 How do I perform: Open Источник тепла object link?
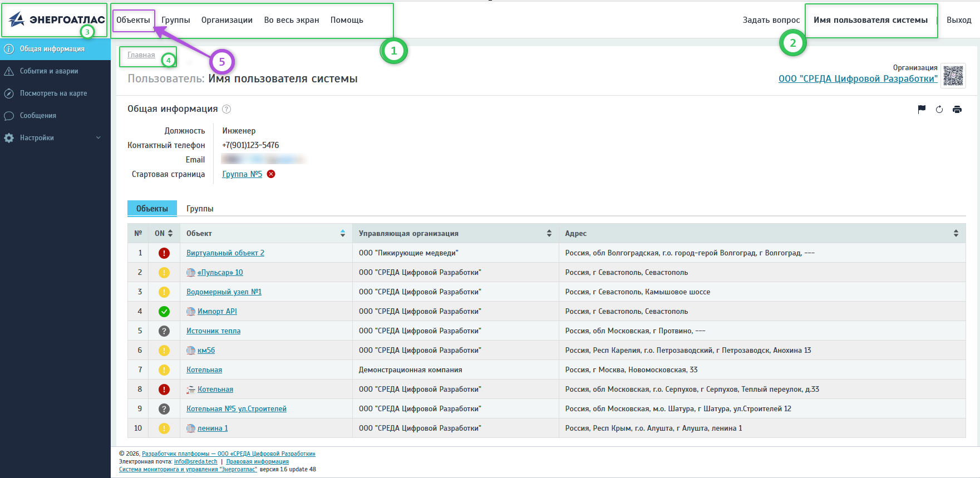pos(213,331)
